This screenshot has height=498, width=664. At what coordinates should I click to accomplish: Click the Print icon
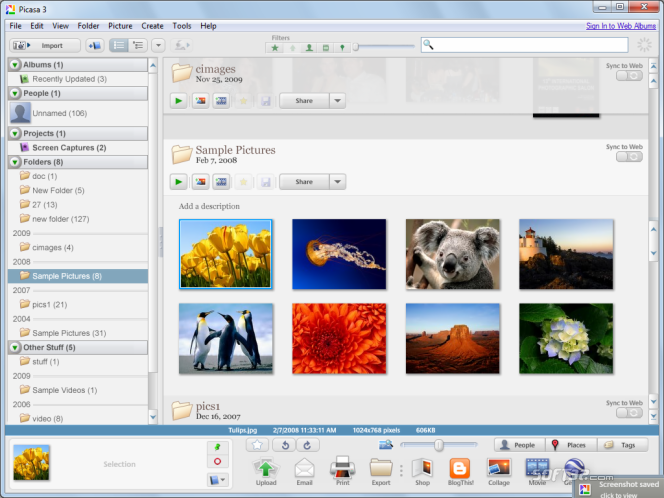click(342, 468)
